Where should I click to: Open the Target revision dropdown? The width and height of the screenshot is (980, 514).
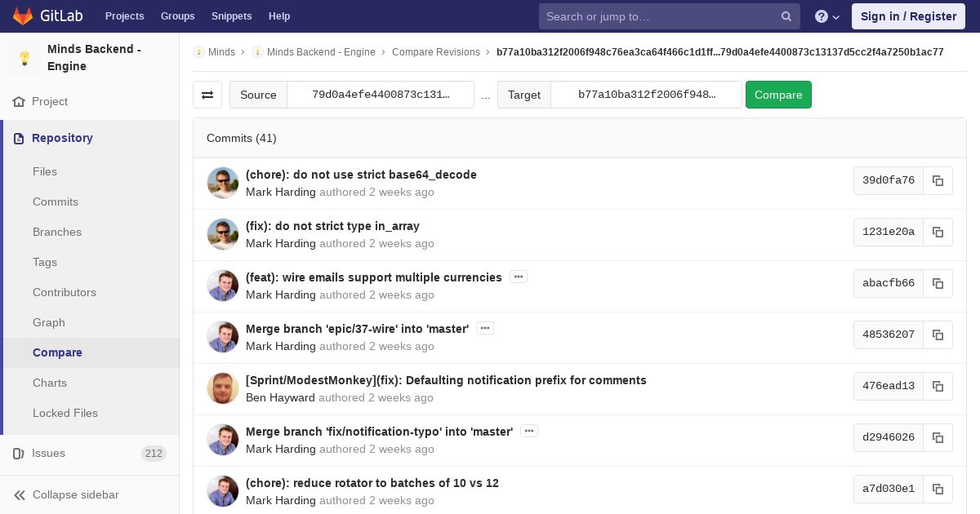point(646,95)
